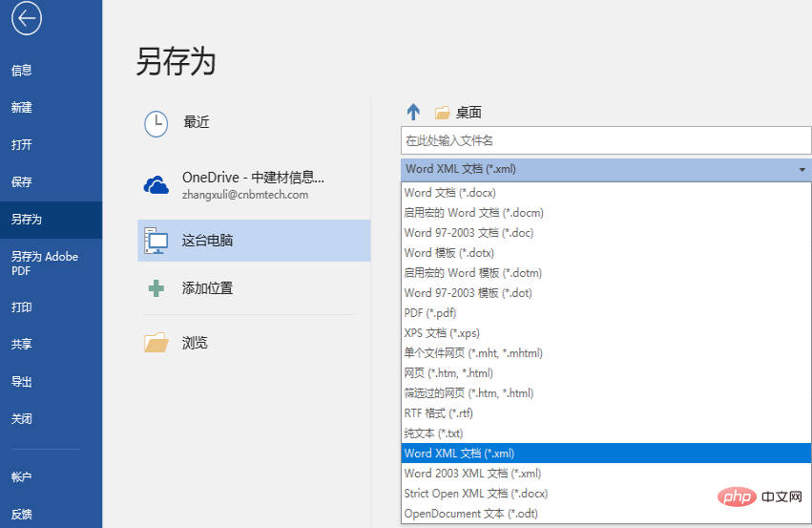Image resolution: width=812 pixels, height=528 pixels.
Task: Click the file name input field
Action: pyautogui.click(x=605, y=140)
